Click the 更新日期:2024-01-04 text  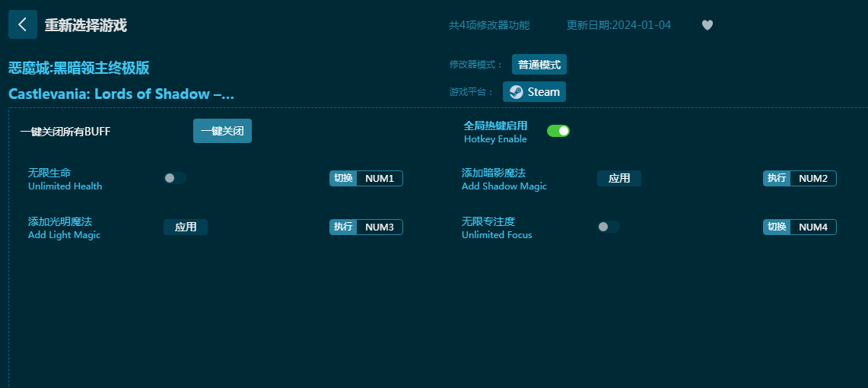click(x=618, y=25)
